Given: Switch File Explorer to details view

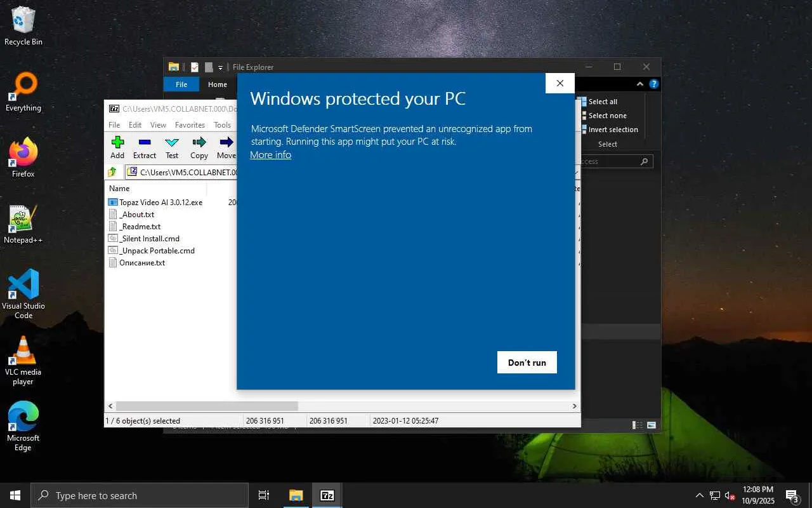Looking at the screenshot, I should point(637,425).
